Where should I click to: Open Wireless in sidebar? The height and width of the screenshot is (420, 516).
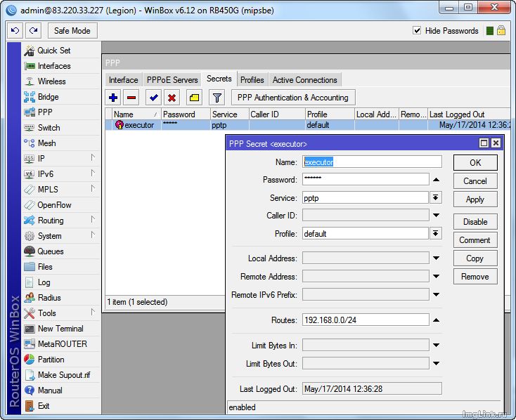point(61,81)
